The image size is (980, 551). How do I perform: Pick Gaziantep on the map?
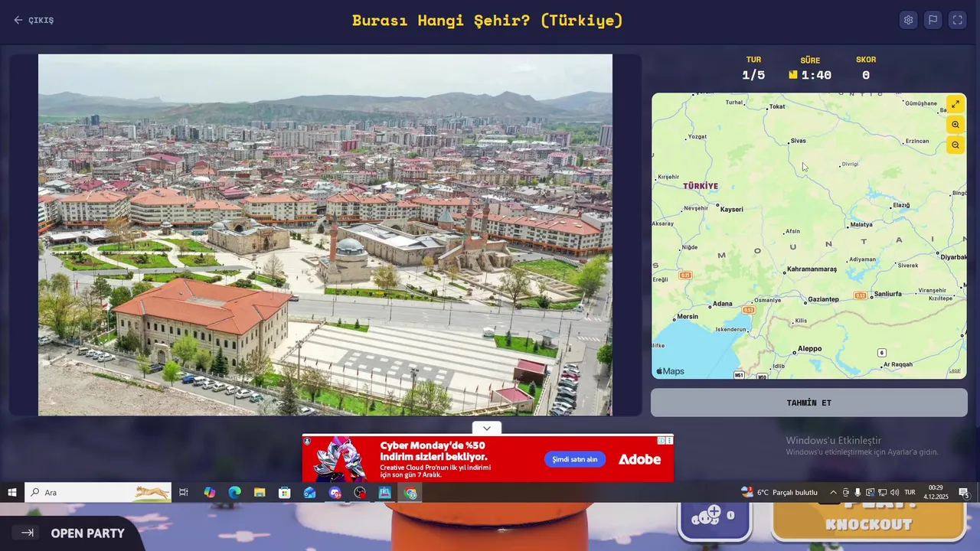pos(822,299)
